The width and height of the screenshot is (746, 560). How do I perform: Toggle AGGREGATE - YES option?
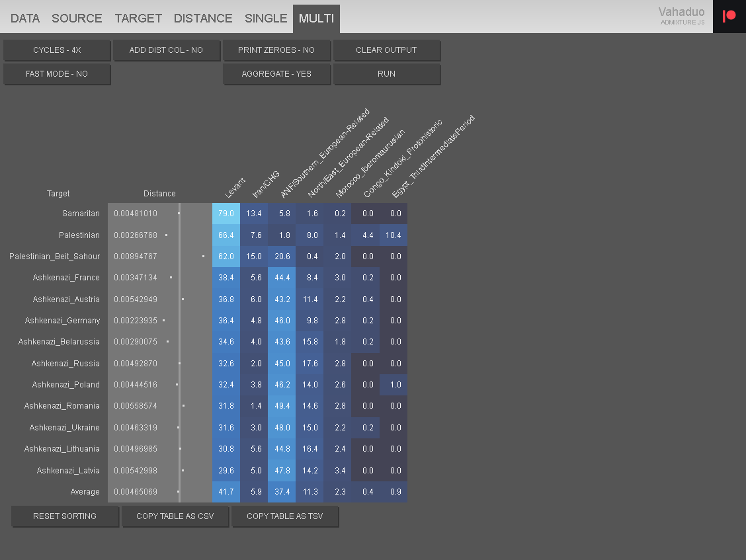[276, 74]
